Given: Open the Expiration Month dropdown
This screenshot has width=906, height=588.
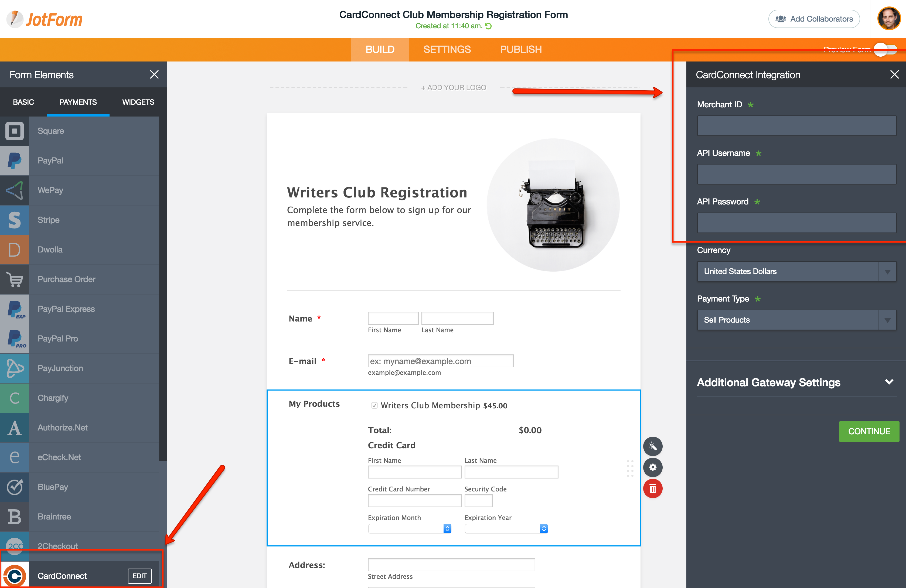Looking at the screenshot, I should 410,529.
